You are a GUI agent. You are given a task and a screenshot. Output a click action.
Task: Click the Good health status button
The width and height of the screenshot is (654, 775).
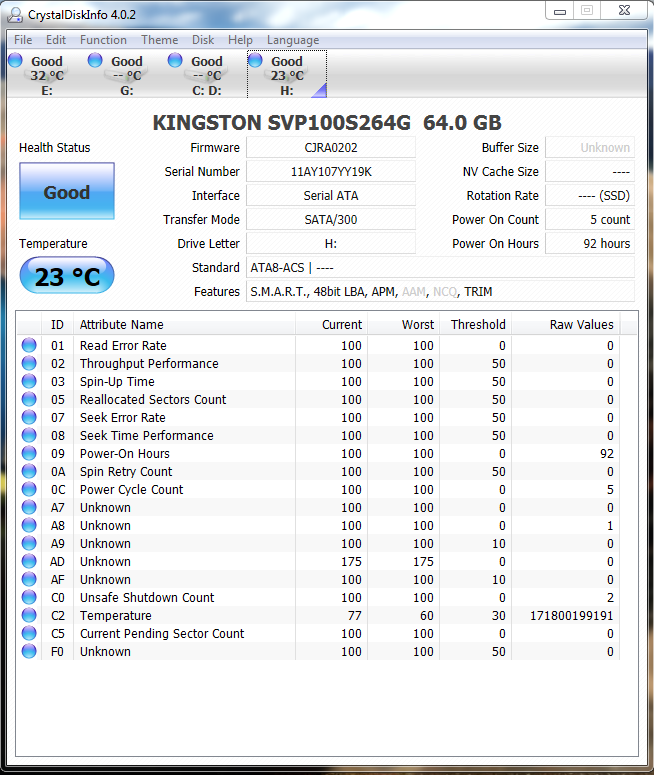coord(67,191)
